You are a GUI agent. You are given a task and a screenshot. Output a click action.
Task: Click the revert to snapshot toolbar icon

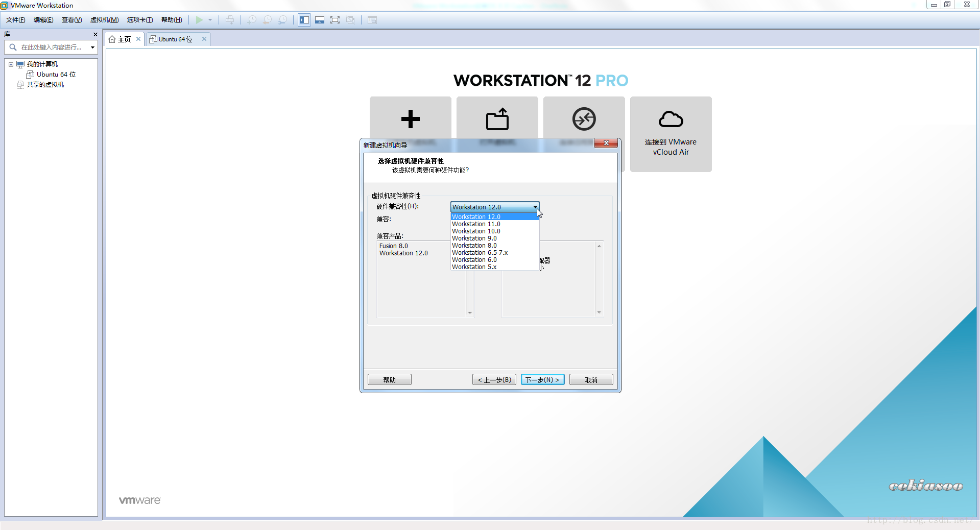[267, 20]
